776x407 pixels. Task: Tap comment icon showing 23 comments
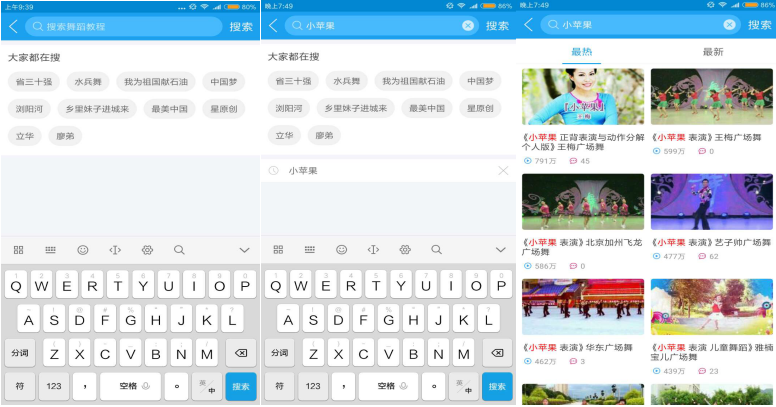click(x=702, y=371)
